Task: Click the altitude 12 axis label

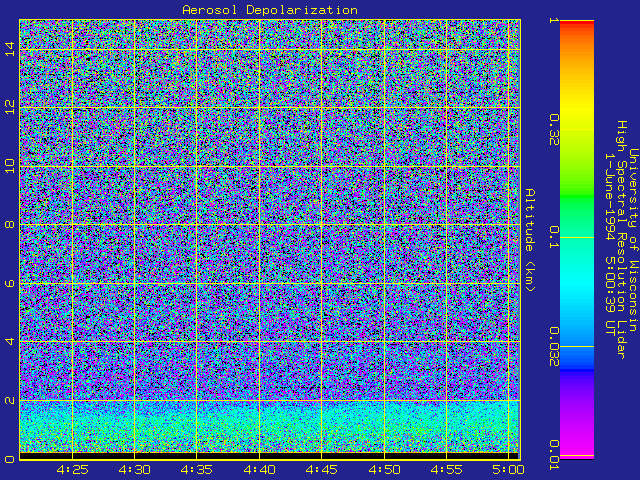Action: [10, 107]
